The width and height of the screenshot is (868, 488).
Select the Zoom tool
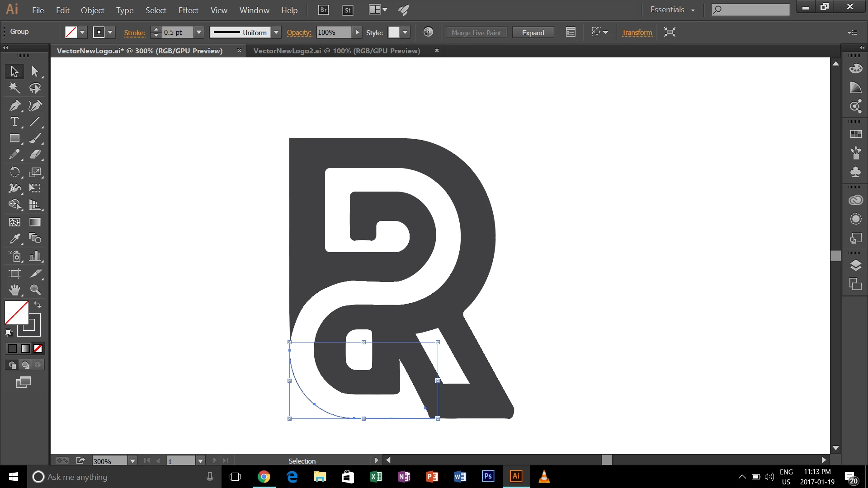pos(35,290)
